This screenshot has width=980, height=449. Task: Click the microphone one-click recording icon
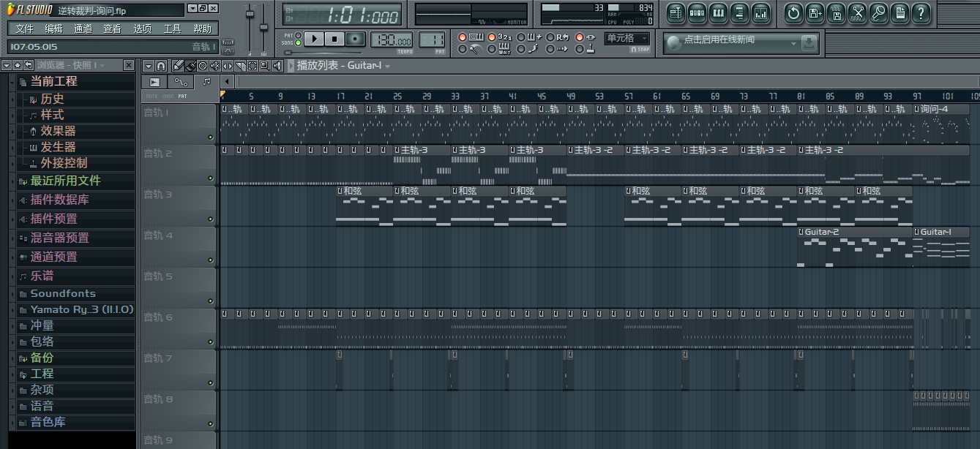tap(878, 12)
